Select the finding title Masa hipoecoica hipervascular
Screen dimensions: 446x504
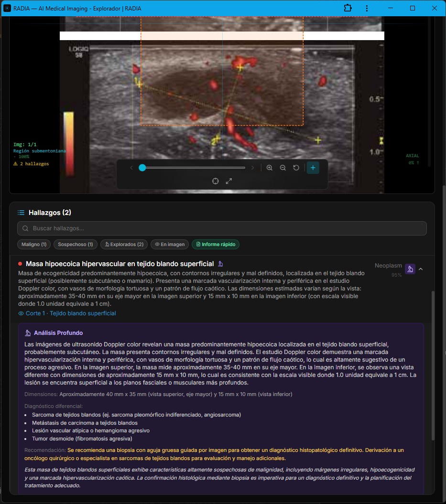tap(120, 264)
